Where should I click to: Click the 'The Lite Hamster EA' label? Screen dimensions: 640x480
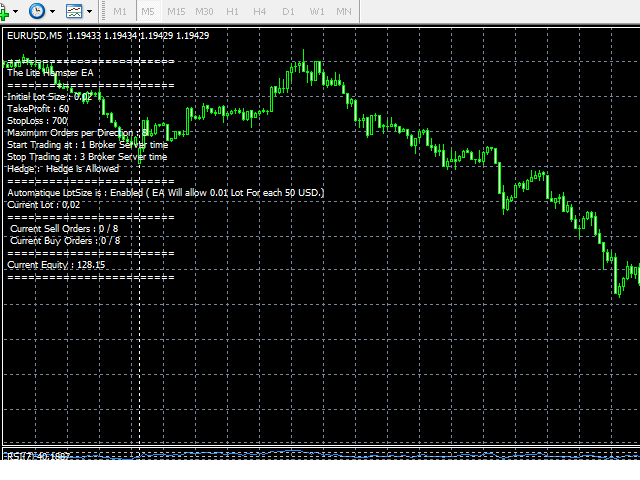pyautogui.click(x=50, y=73)
